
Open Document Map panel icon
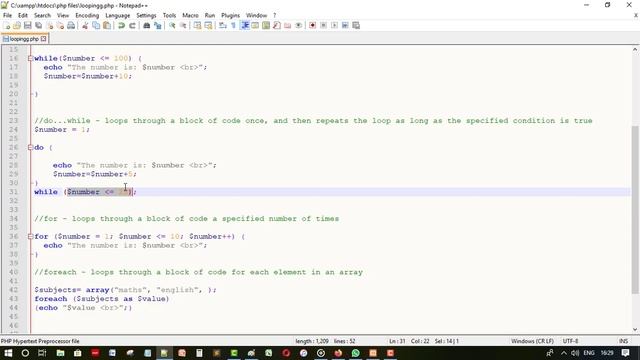click(266, 25)
